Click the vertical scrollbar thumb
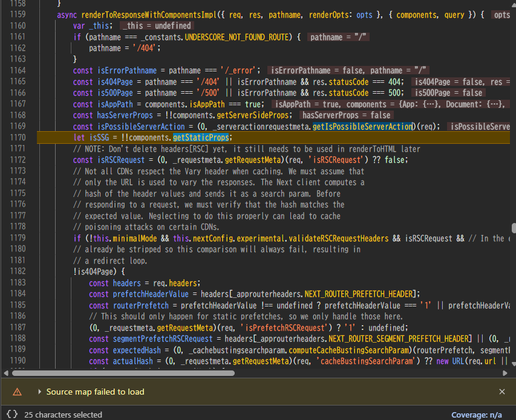 click(x=514, y=228)
